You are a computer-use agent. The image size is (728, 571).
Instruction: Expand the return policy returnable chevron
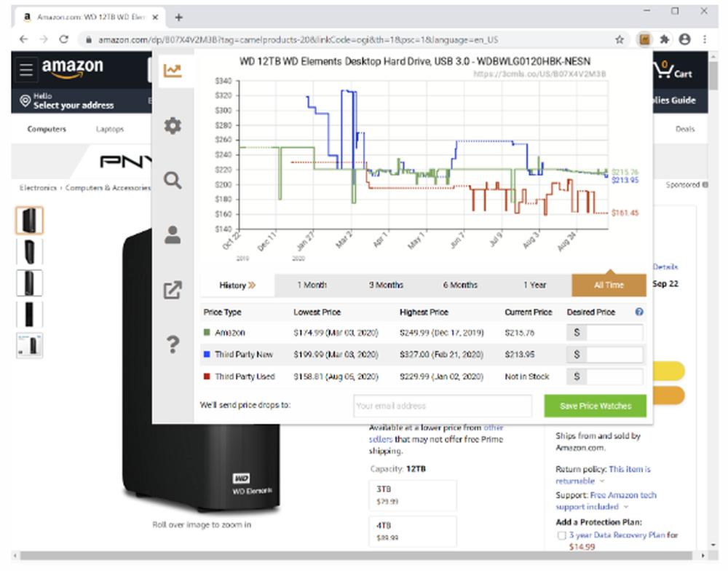602,481
